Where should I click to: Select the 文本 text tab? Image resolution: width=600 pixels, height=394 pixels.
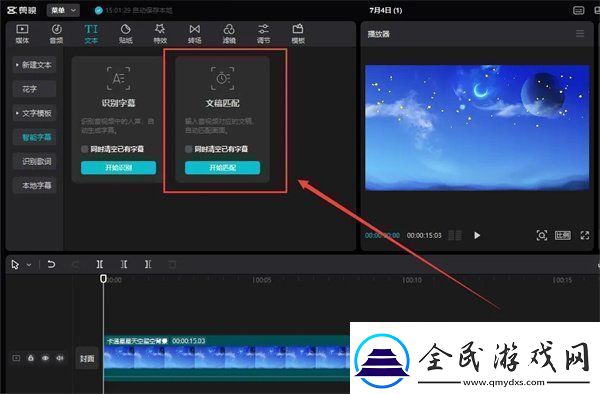click(x=91, y=34)
